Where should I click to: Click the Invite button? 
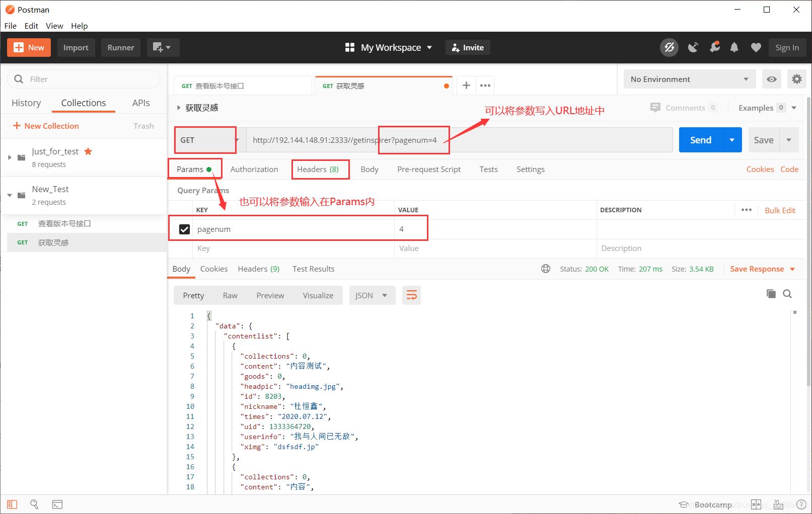click(468, 47)
